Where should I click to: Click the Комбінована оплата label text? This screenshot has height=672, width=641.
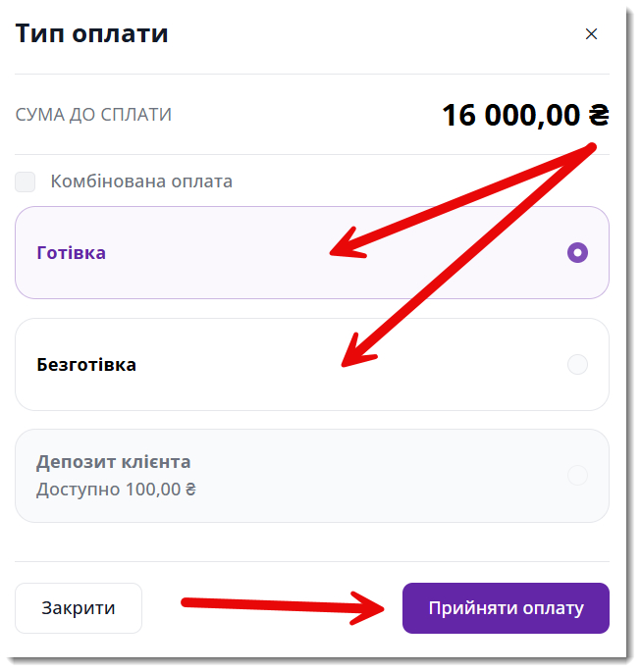tap(141, 181)
